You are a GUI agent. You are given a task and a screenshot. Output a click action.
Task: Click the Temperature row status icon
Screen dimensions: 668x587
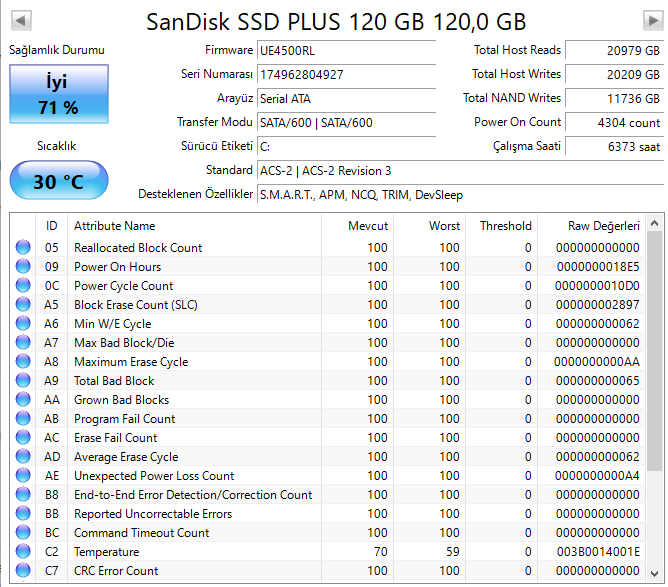[23, 552]
